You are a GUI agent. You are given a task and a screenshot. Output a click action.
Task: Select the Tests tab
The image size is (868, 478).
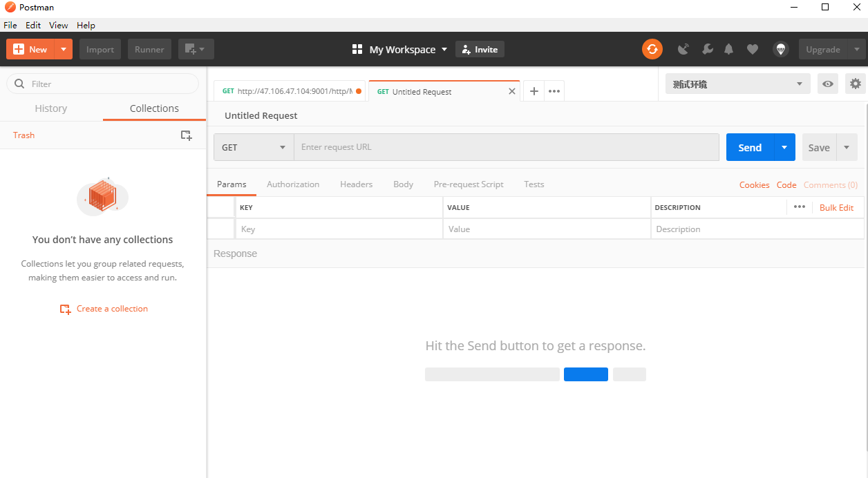click(x=534, y=184)
